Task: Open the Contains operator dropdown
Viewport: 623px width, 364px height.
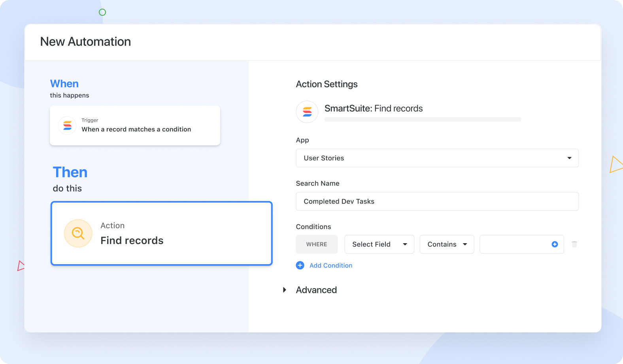Action: coord(447,244)
